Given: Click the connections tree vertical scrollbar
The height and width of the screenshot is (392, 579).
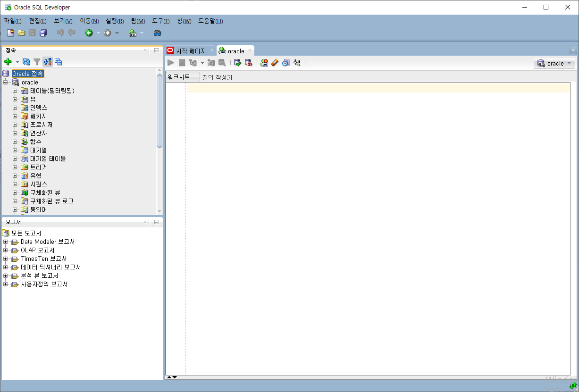Looking at the screenshot, I should (159, 110).
